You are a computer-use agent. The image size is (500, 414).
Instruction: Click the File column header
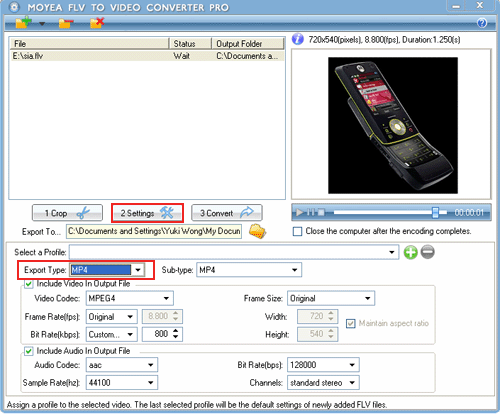90,44
